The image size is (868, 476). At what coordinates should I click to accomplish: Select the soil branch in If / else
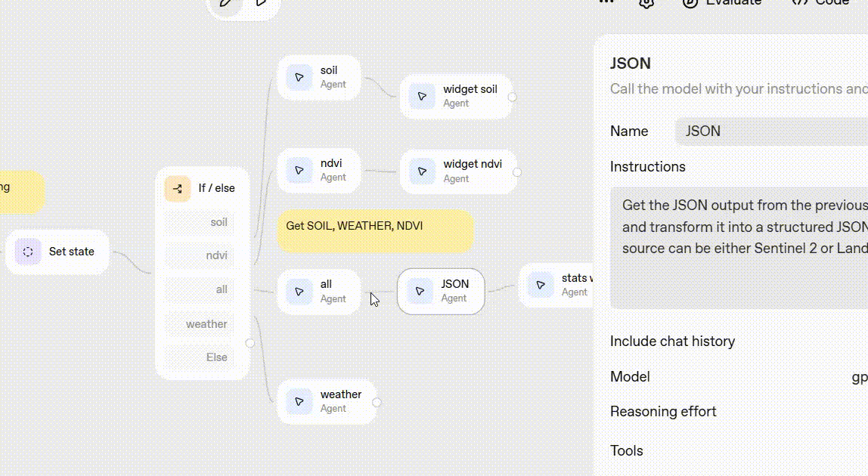pos(199,222)
